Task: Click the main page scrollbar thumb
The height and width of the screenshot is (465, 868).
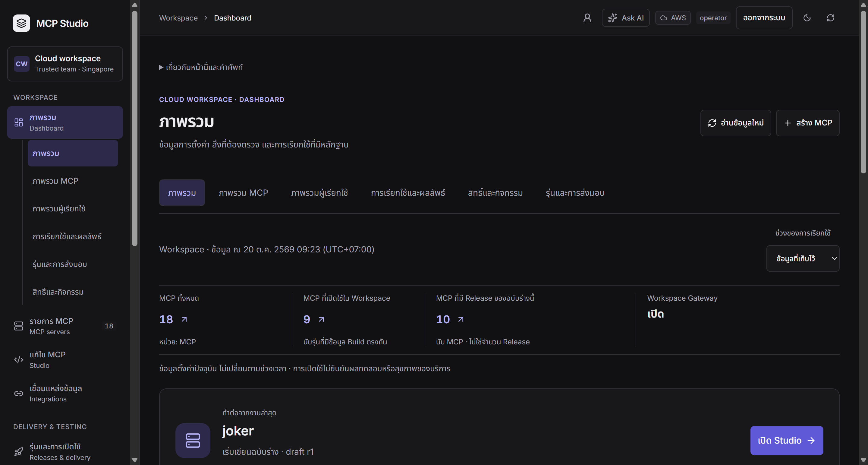Action: pos(863,92)
